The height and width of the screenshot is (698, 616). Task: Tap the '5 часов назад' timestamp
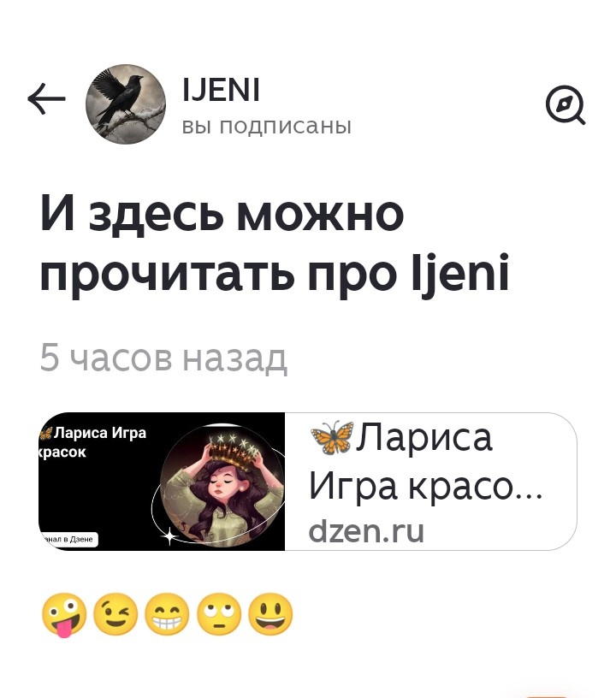click(163, 358)
